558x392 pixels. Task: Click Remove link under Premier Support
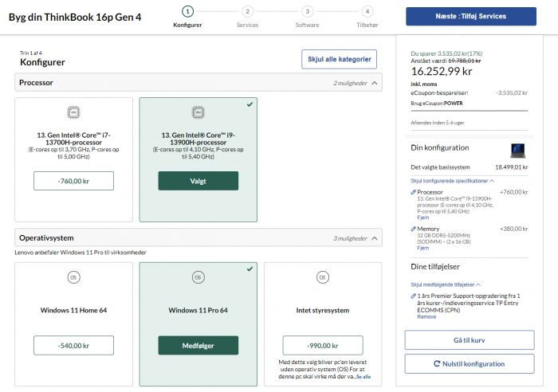coord(426,317)
